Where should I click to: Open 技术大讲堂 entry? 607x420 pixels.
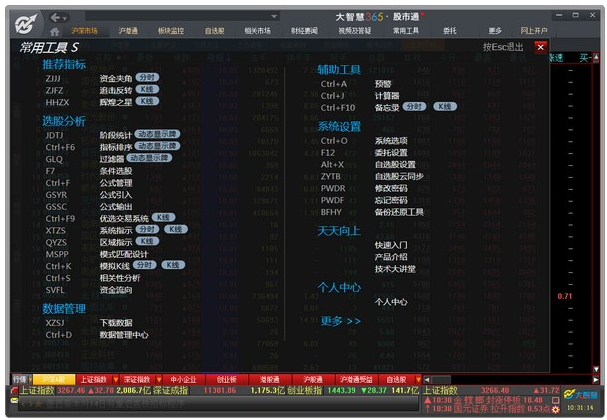pos(395,269)
